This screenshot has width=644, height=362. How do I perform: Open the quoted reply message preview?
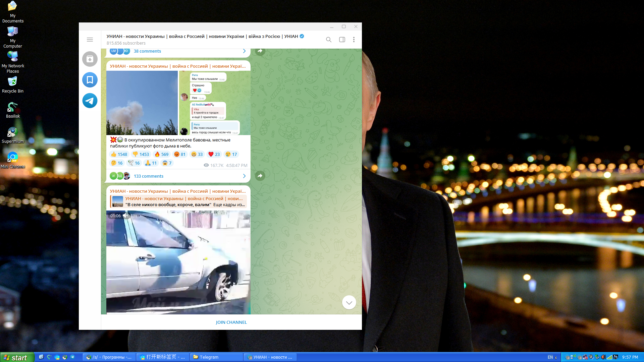pos(178,201)
